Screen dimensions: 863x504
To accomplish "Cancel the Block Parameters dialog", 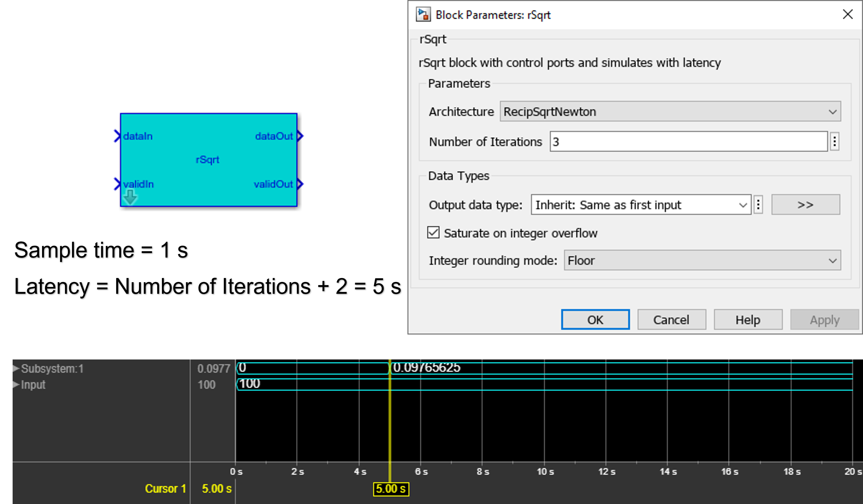I will pos(671,319).
